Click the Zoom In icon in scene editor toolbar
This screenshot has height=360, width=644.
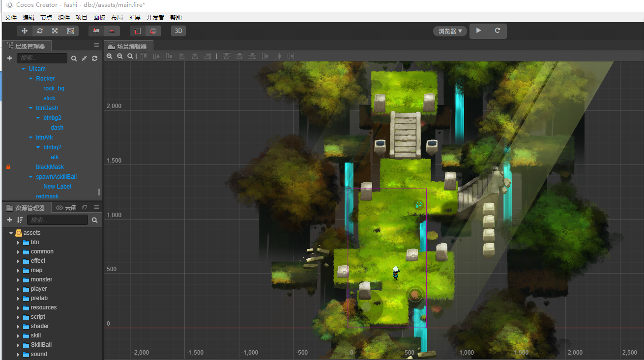coord(110,55)
